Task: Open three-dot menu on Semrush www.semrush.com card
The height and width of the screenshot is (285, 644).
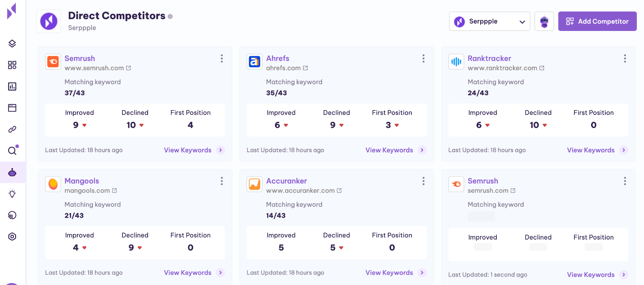Action: [222, 58]
